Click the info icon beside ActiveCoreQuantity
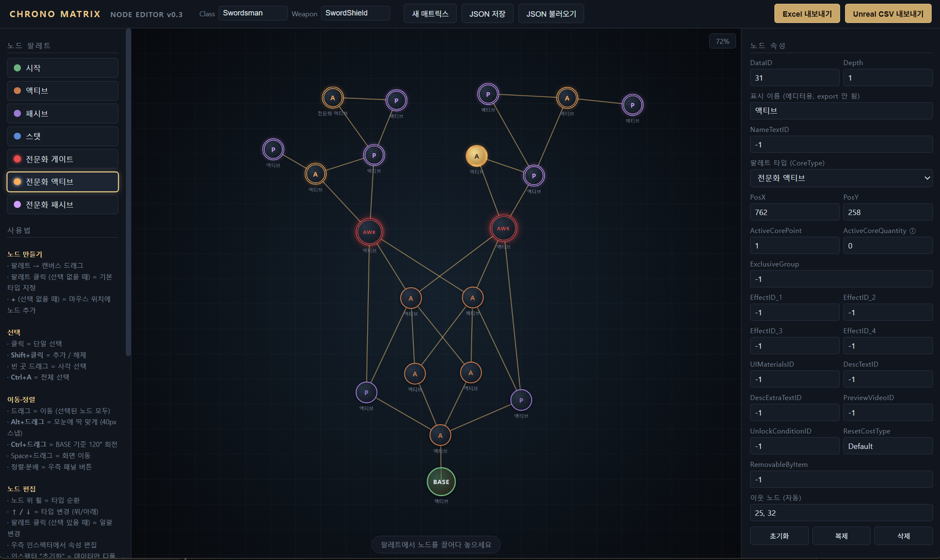 [x=912, y=231]
